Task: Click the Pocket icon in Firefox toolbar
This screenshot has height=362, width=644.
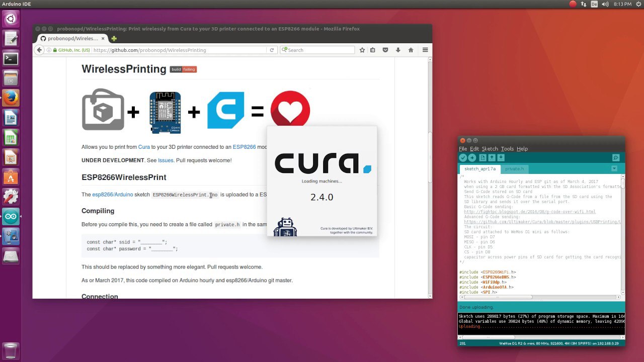Action: 385,50
